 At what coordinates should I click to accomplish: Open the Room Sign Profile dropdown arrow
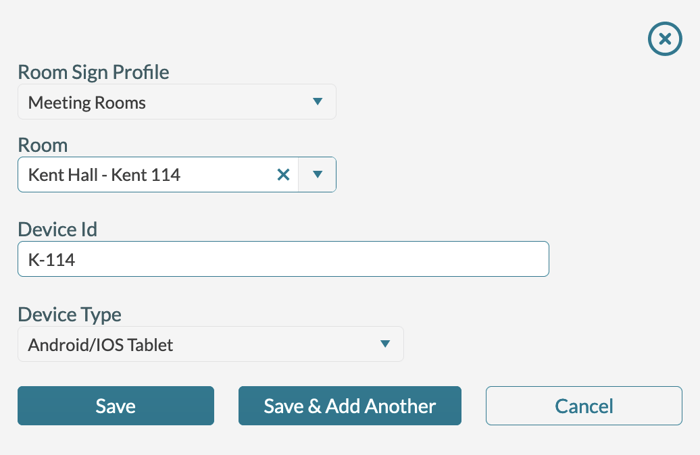[317, 102]
